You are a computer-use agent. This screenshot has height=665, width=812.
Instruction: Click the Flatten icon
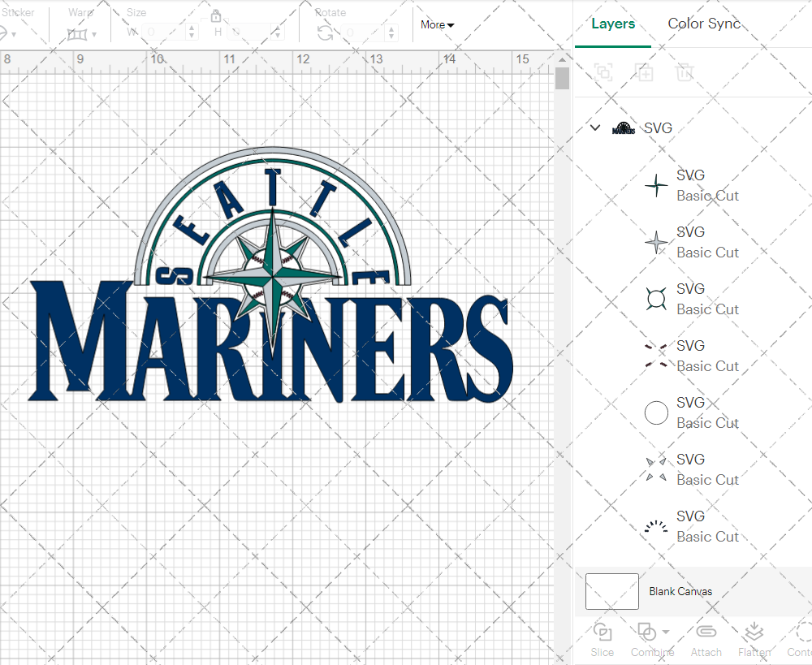754,632
